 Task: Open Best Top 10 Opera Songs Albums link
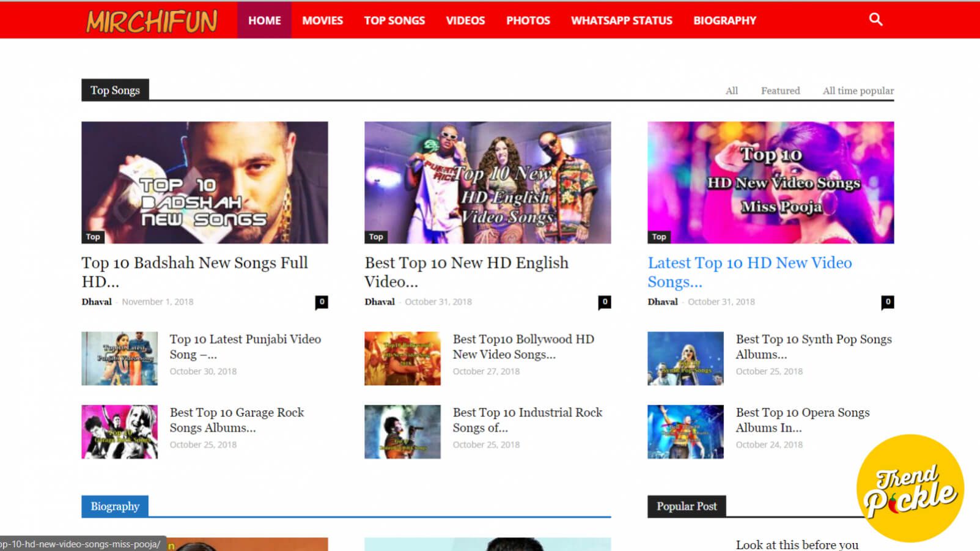pyautogui.click(x=803, y=420)
